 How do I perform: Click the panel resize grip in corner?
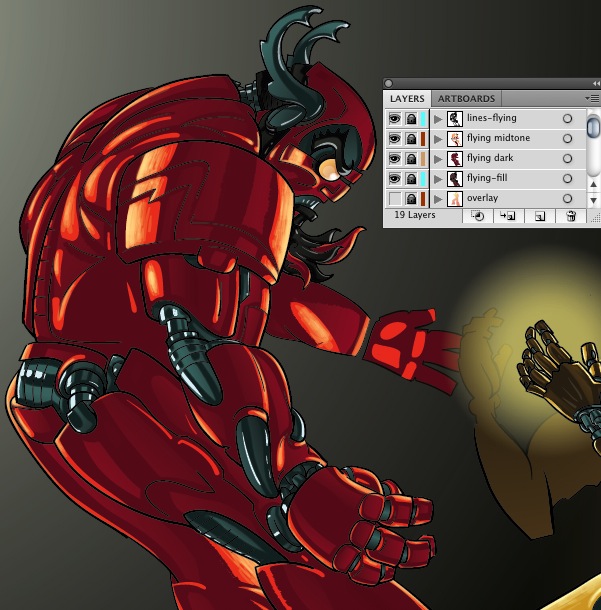[595, 219]
